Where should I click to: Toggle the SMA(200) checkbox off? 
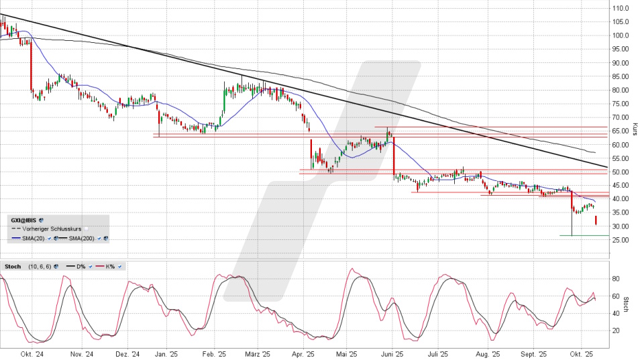[x=99, y=238]
